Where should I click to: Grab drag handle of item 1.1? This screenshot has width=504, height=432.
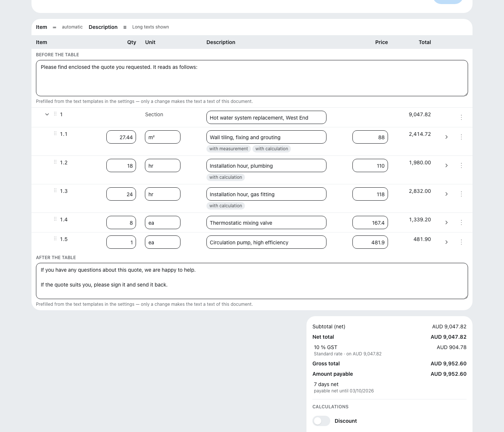point(55,134)
